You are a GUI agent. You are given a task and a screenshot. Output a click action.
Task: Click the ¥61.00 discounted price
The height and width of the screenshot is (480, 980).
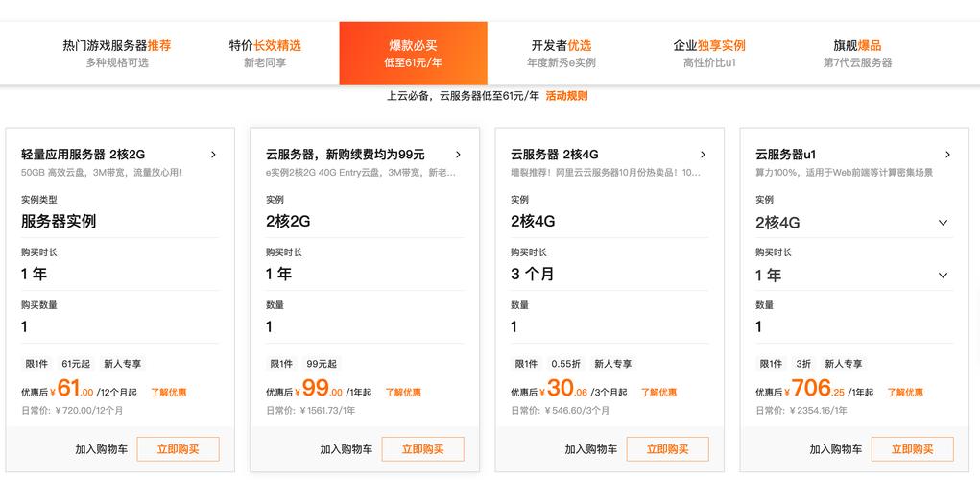click(72, 389)
